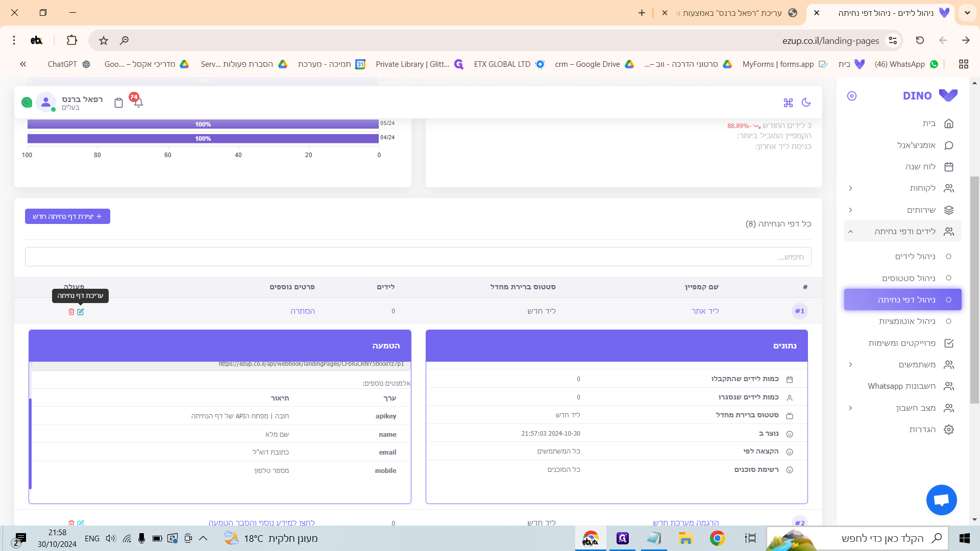Click יצירת דף נחיתה חדש button
980x551 pixels.
tap(67, 216)
